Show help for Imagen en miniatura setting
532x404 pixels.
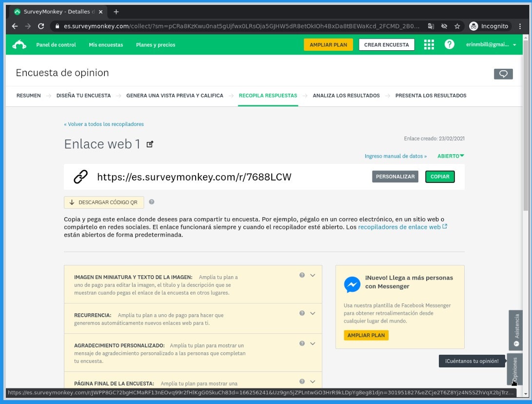pyautogui.click(x=302, y=275)
